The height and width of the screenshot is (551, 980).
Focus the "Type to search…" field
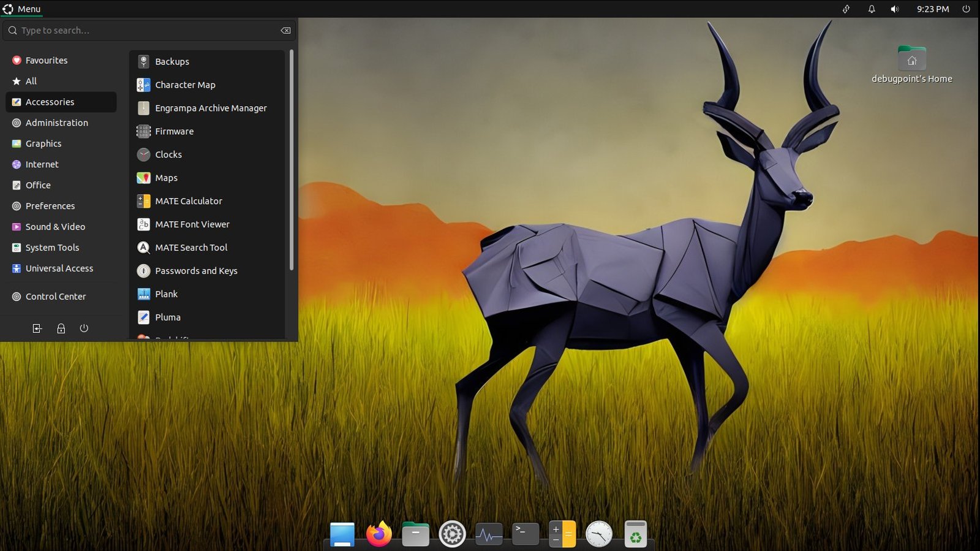[x=149, y=31]
